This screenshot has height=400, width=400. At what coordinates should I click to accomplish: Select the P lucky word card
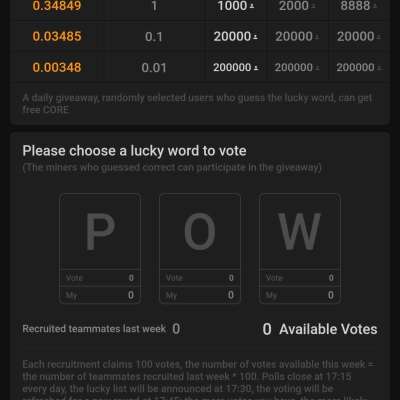pos(100,248)
